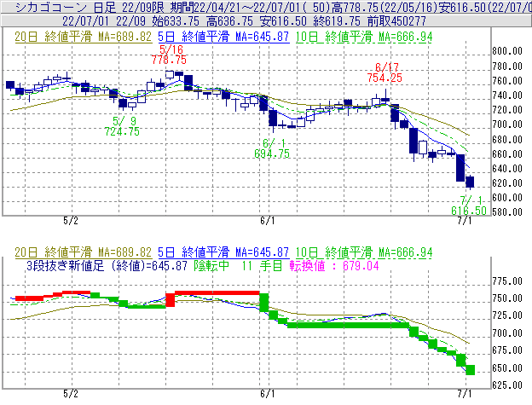
Task: Click the 高636.75 value in header
Action: point(229,21)
